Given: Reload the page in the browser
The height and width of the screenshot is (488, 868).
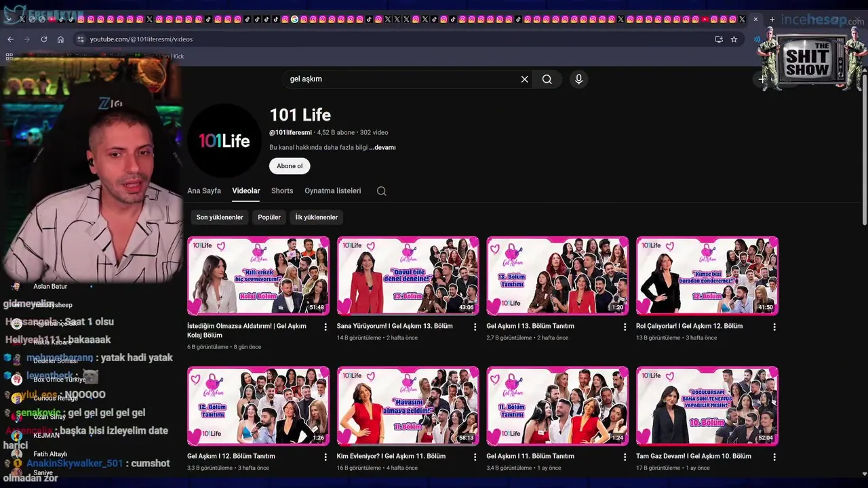Looking at the screenshot, I should (x=44, y=39).
